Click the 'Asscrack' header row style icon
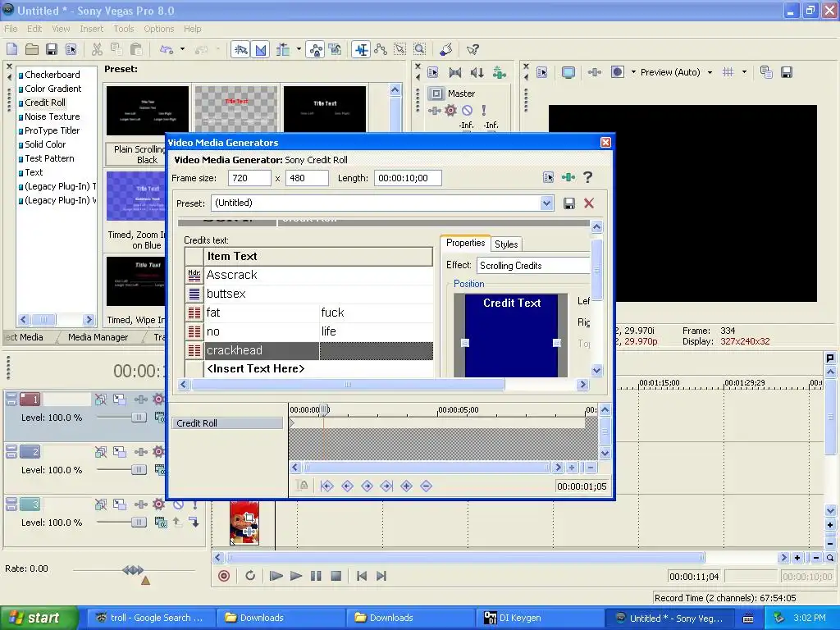Viewport: 840px width, 630px height. click(x=194, y=276)
